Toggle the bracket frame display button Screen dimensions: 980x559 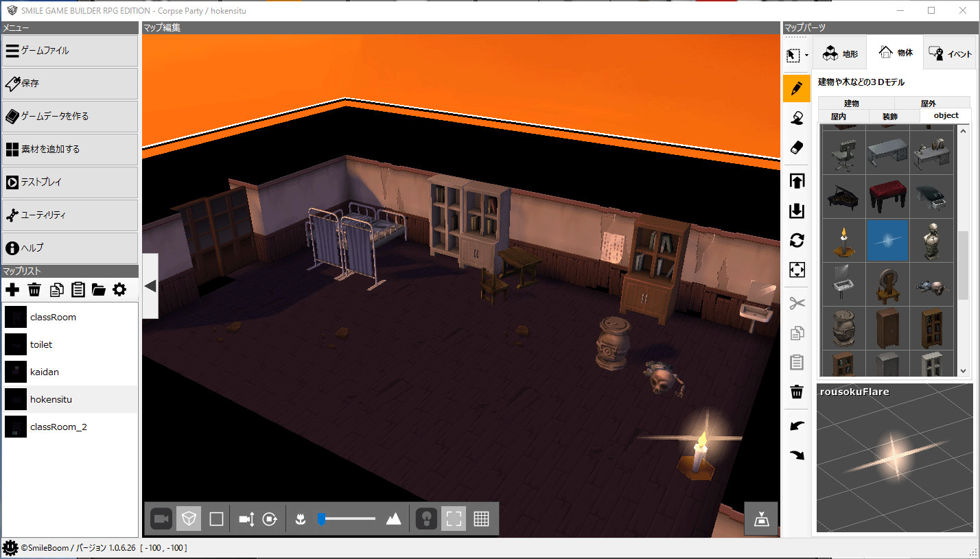454,519
